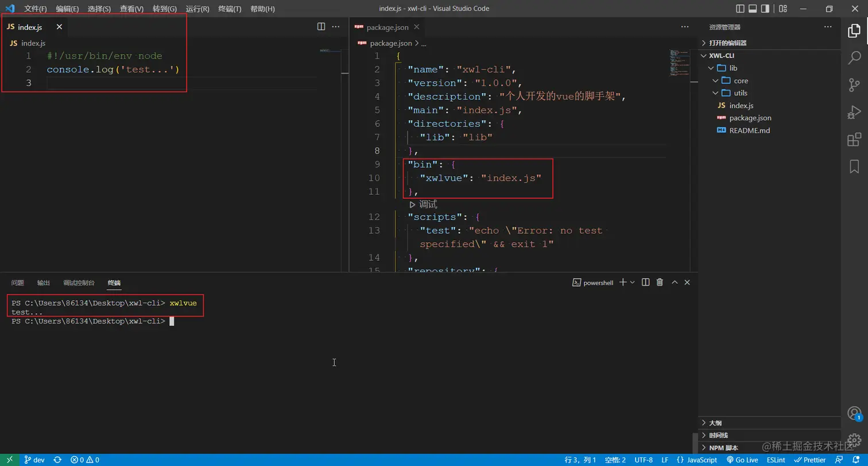
Task: Split the terminal pane
Action: (646, 282)
